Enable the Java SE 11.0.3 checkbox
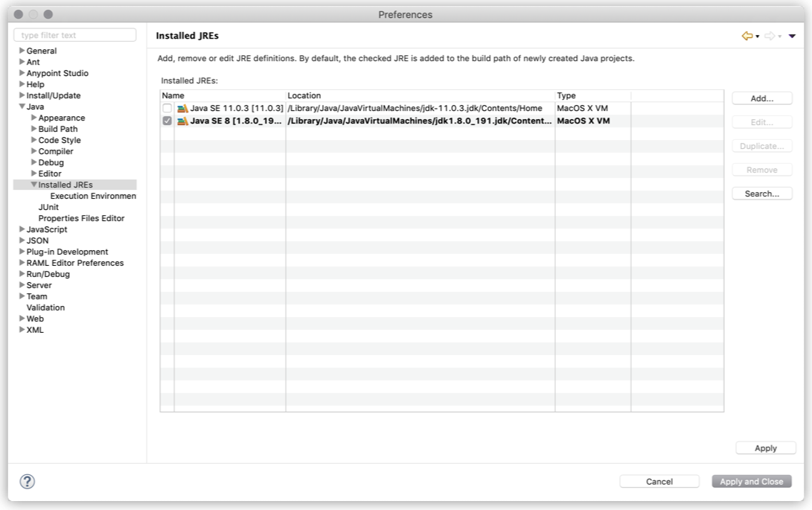The image size is (812, 510). [x=167, y=109]
